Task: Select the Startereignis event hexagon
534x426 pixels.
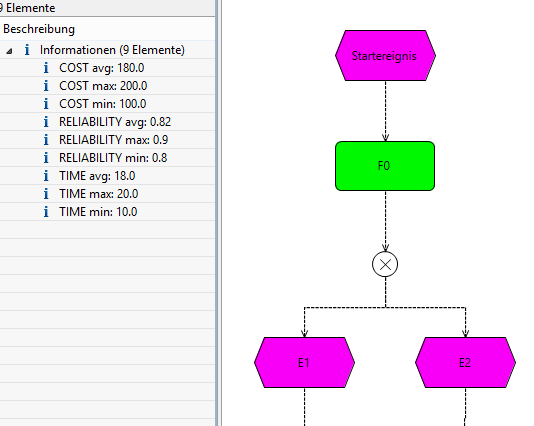Action: tap(385, 56)
